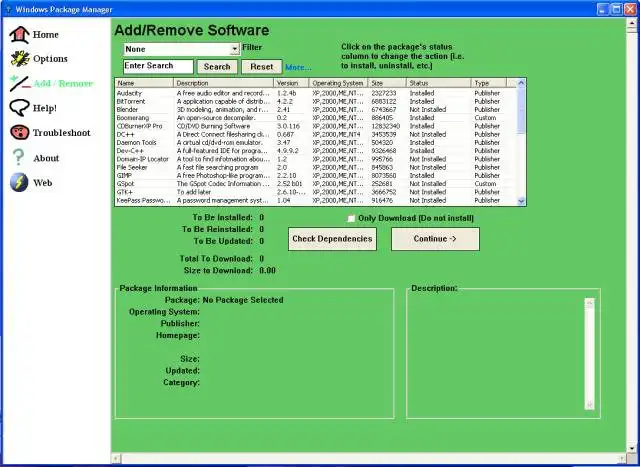Click main window vertical scroll up arrow
Viewport: 640px width, 467px height.
point(631,24)
